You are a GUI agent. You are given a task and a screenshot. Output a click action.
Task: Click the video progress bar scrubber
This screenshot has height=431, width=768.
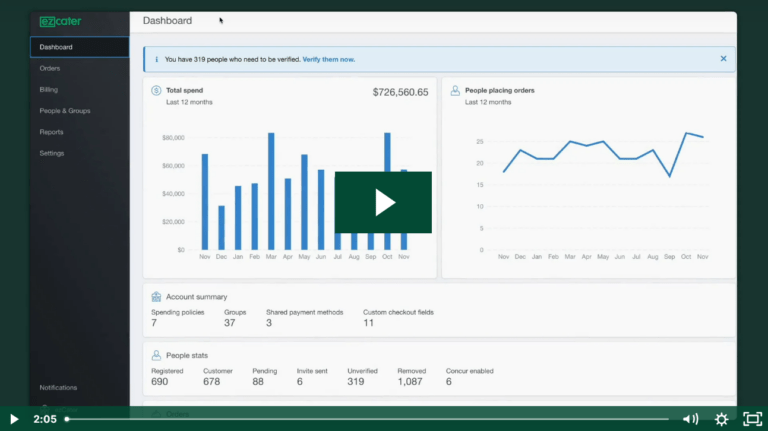point(67,419)
